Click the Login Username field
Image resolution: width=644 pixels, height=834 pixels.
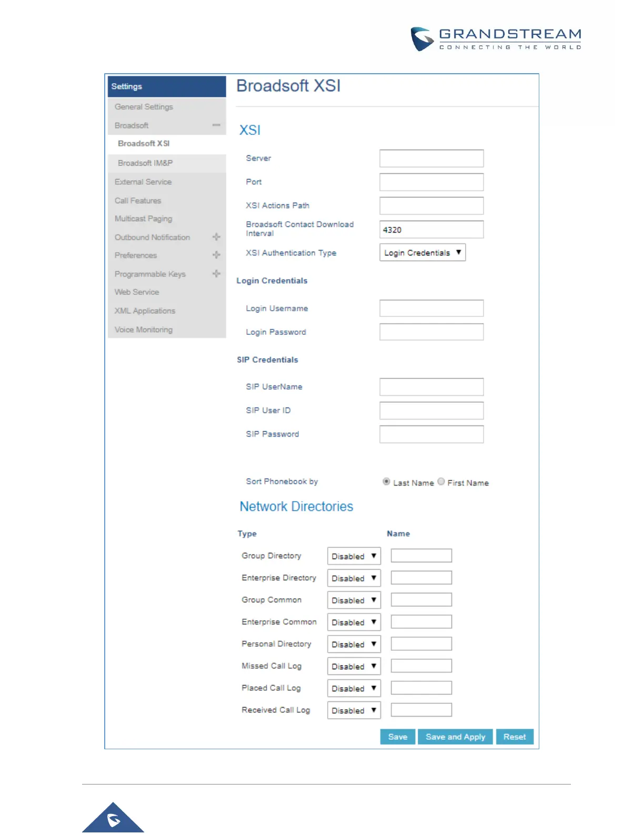(x=431, y=309)
